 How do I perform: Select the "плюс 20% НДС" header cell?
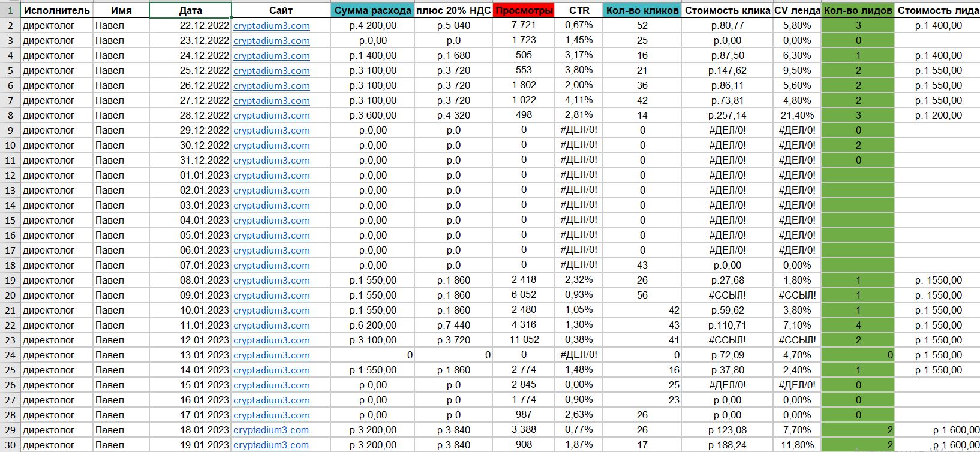(453, 10)
